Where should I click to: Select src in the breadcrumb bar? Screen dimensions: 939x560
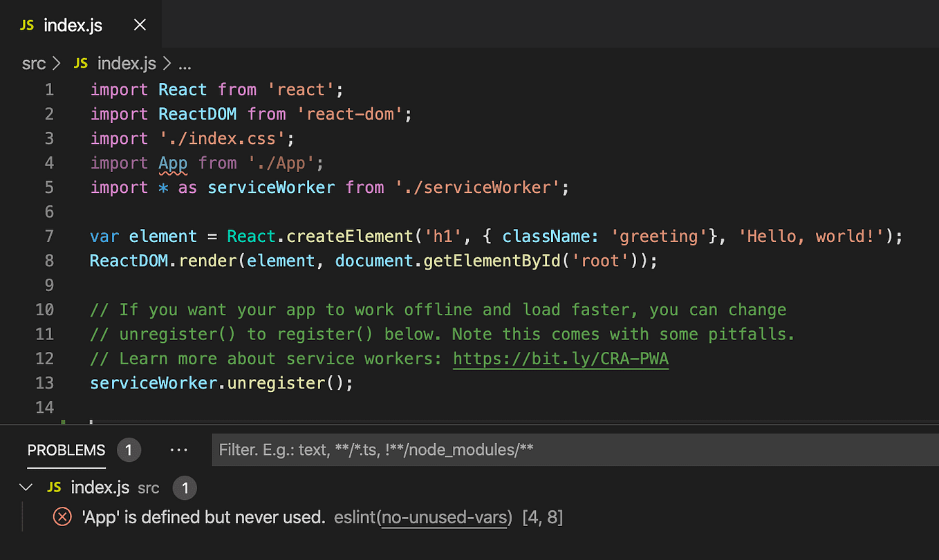32,63
